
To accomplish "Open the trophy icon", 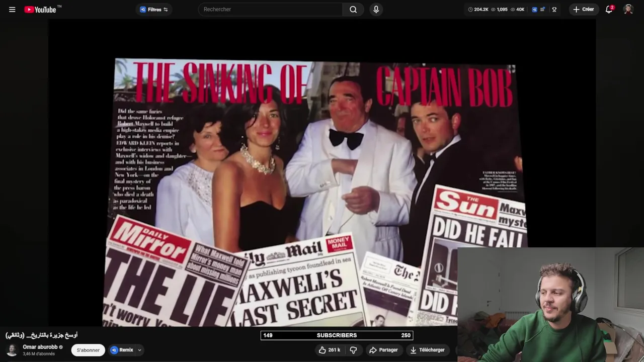I will [554, 10].
